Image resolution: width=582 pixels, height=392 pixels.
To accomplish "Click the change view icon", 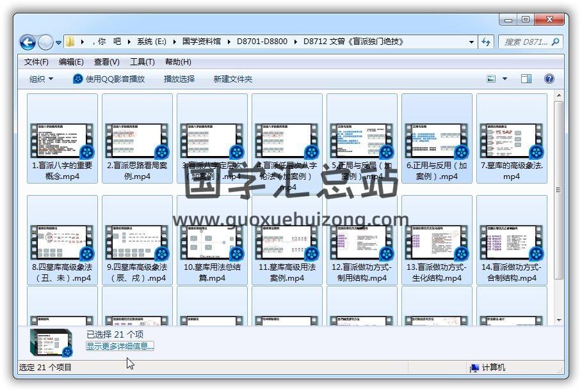I will [490, 79].
